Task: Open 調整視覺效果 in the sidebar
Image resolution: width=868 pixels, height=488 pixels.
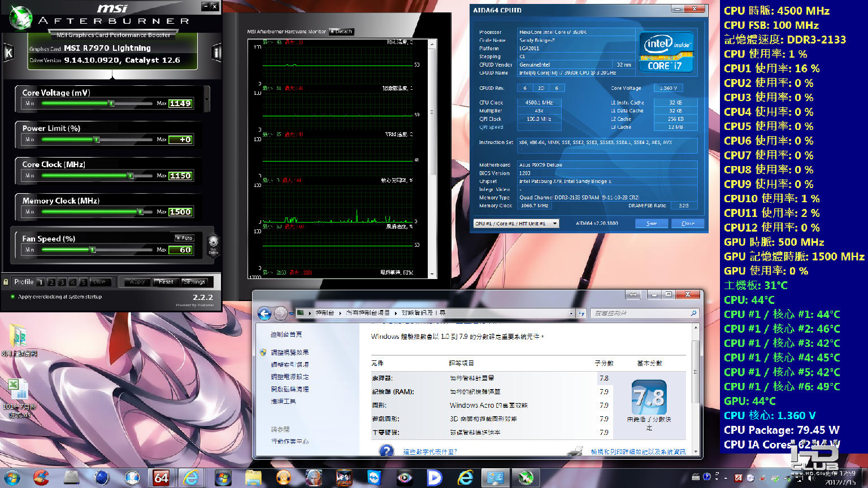Action: [x=290, y=352]
